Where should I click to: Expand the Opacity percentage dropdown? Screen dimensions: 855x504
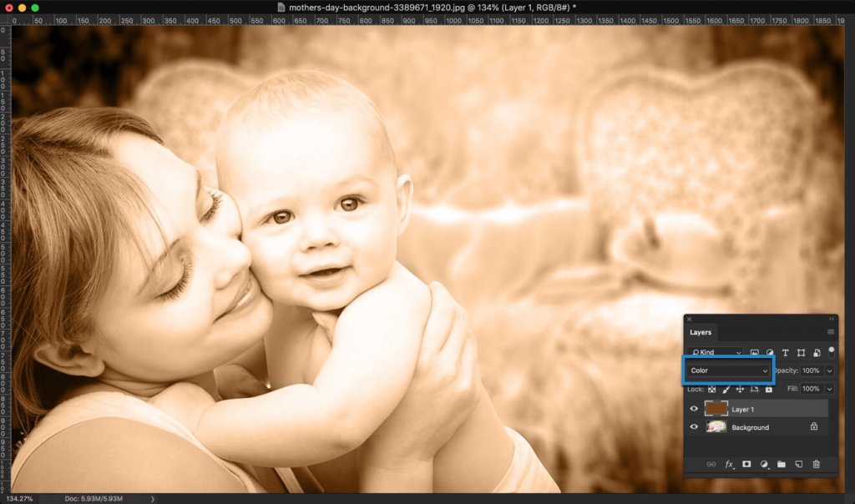[829, 370]
